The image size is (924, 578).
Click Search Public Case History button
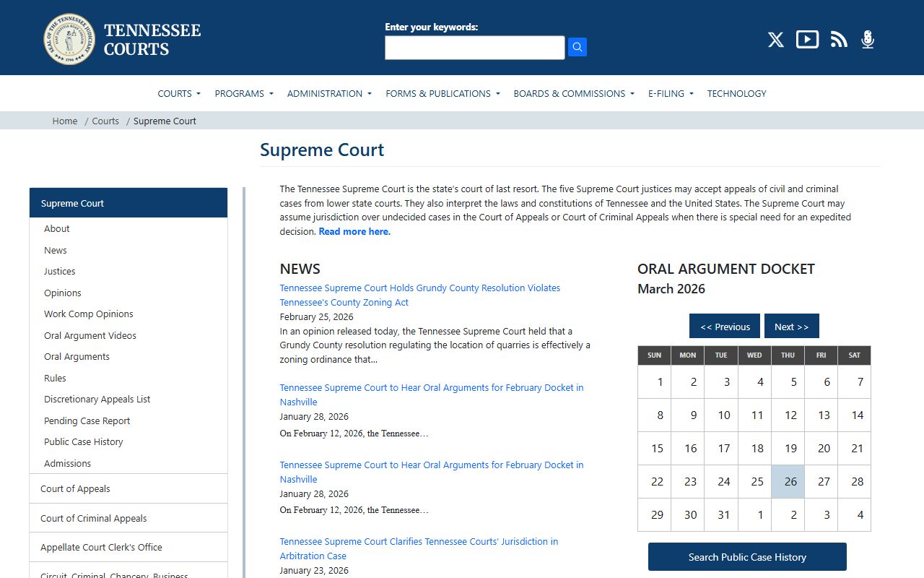click(x=747, y=557)
